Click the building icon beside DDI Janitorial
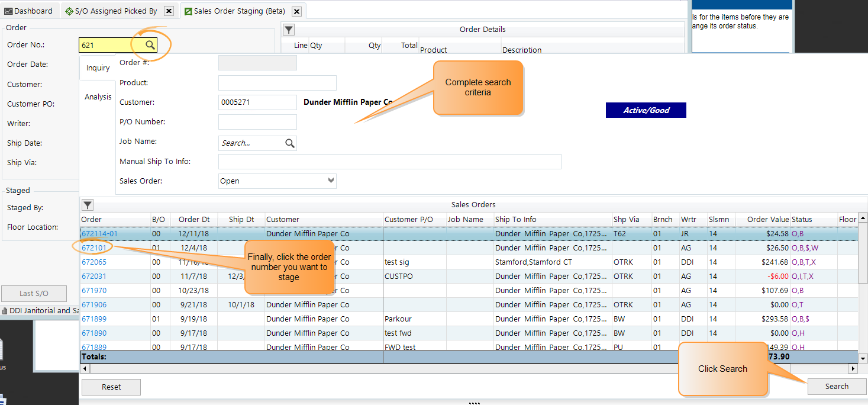868x405 pixels. point(4,310)
